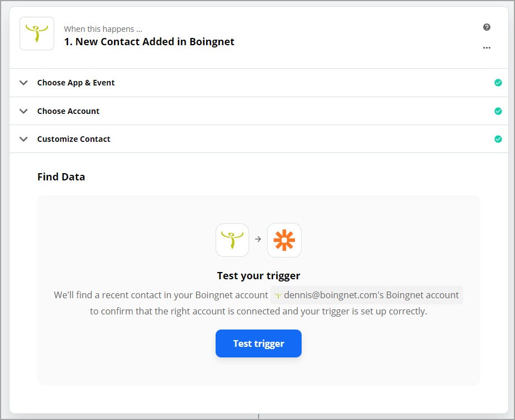Open the Choose Account section

coord(259,111)
